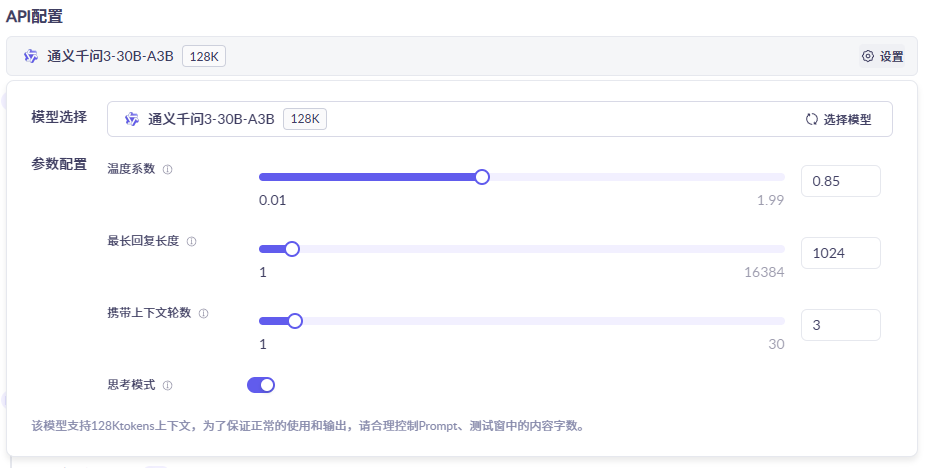
Task: Click the context rounds field showing 3
Action: point(840,324)
